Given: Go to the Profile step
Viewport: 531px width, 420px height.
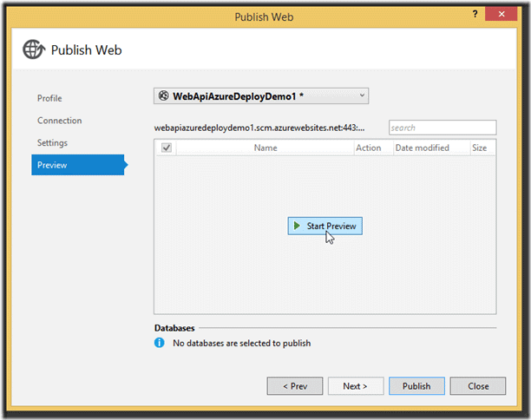Looking at the screenshot, I should (x=49, y=98).
